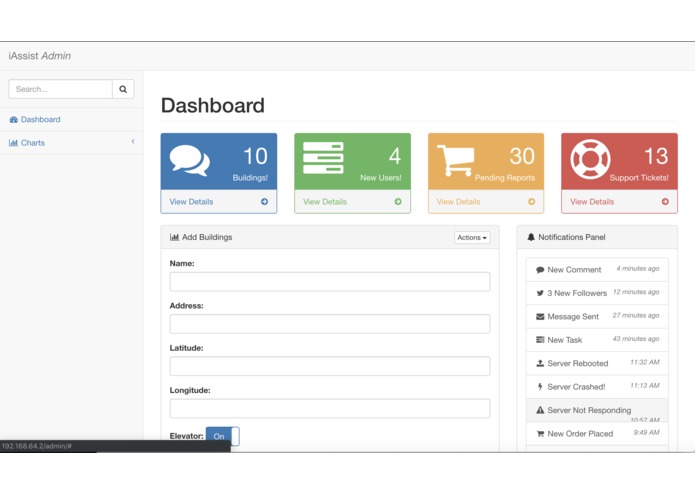The width and height of the screenshot is (695, 494).
Task: Click the shopping cart icon on Pending Reports card
Action: click(x=456, y=160)
